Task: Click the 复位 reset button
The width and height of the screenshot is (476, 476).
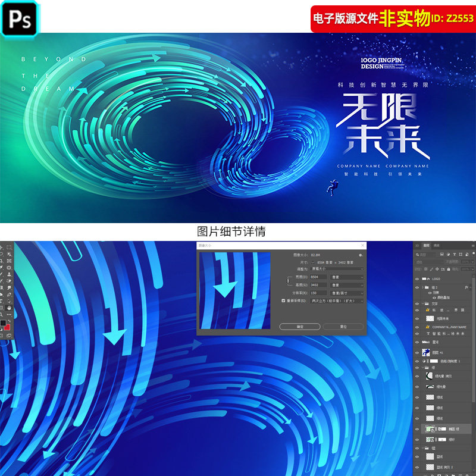Action: [343, 327]
